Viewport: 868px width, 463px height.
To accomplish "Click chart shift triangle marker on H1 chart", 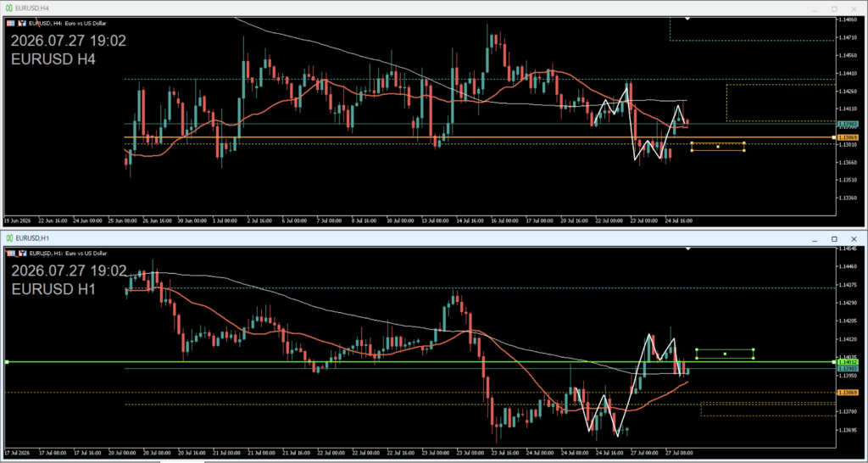I will (687, 249).
